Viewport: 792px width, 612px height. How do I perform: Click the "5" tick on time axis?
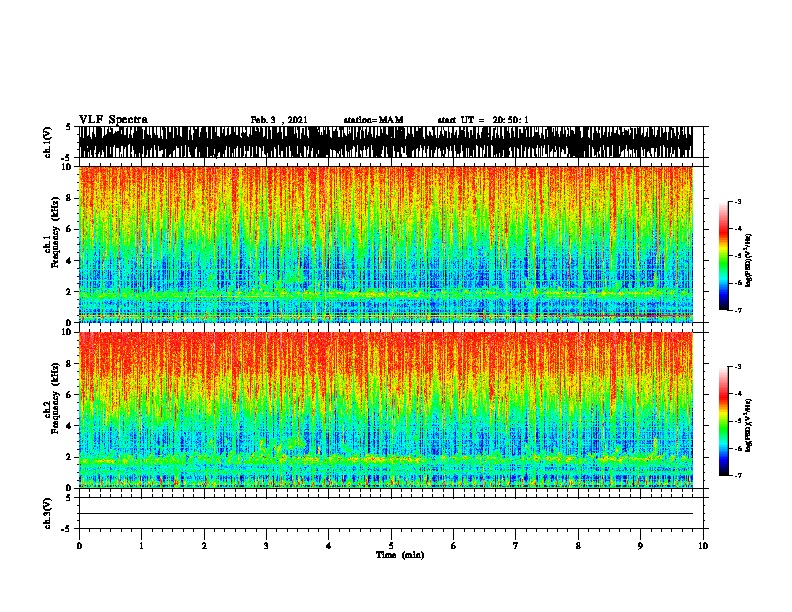click(x=391, y=546)
